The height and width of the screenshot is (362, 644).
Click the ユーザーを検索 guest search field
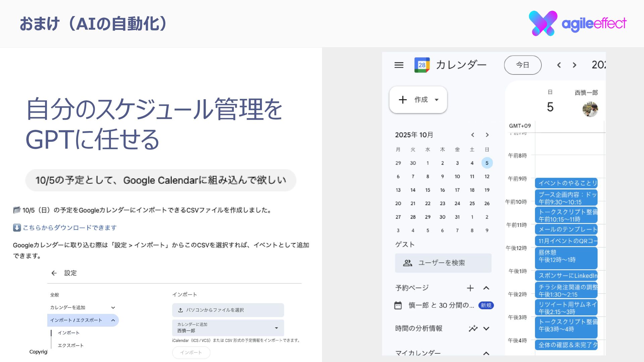click(443, 263)
